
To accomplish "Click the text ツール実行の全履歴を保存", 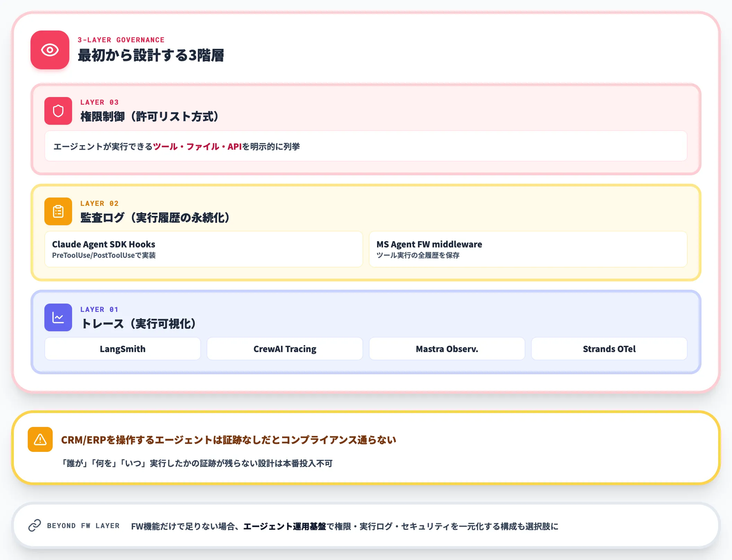I will click(x=418, y=255).
